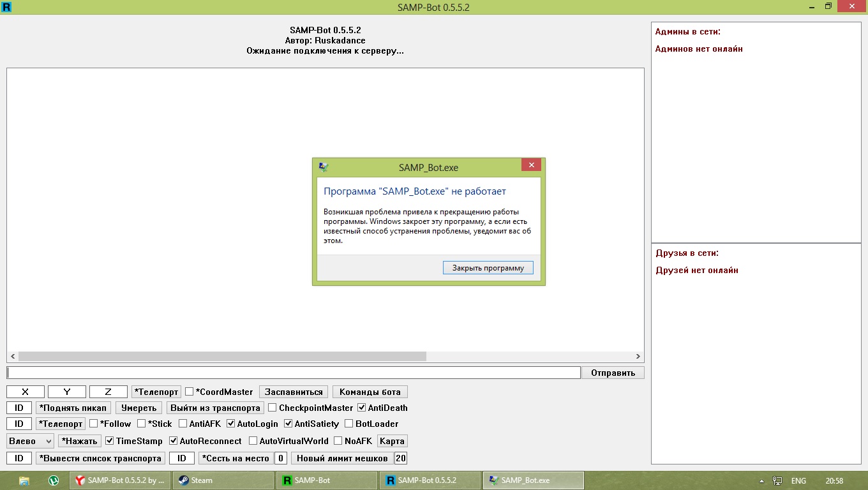Click Админов нет онлайн text

click(x=699, y=48)
